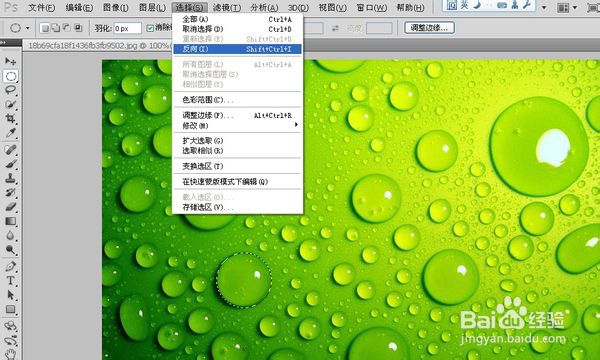Open the 分析(A) menu

point(264,7)
